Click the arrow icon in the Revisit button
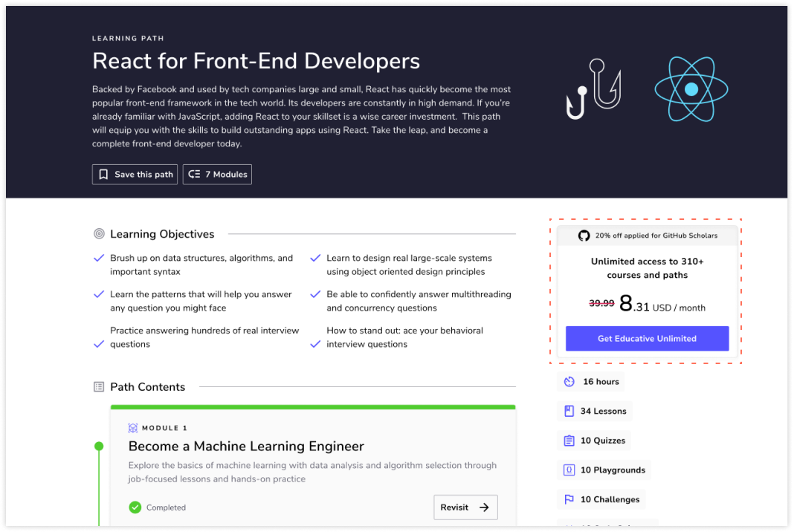Image resolution: width=794 pixels, height=532 pixels. [485, 507]
